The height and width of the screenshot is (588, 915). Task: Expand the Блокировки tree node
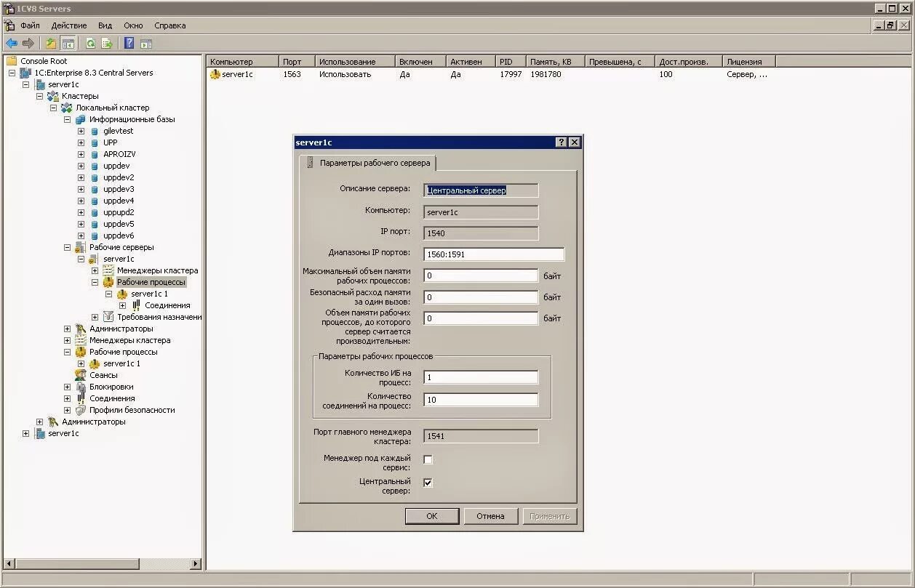tap(67, 387)
